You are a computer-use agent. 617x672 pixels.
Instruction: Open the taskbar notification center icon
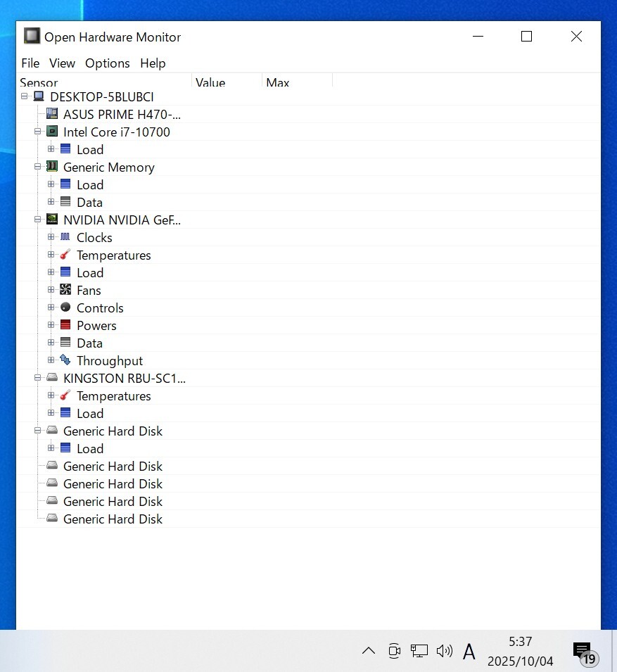coord(586,653)
